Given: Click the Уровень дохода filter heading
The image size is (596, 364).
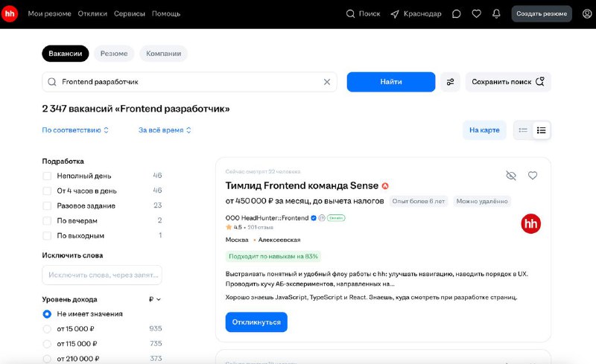Looking at the screenshot, I should [x=69, y=299].
